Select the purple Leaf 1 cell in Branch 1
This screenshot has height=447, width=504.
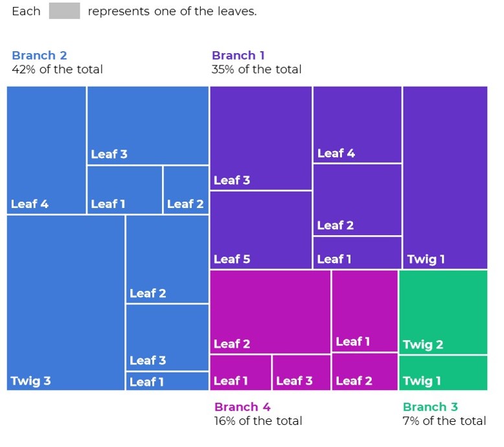357,253
